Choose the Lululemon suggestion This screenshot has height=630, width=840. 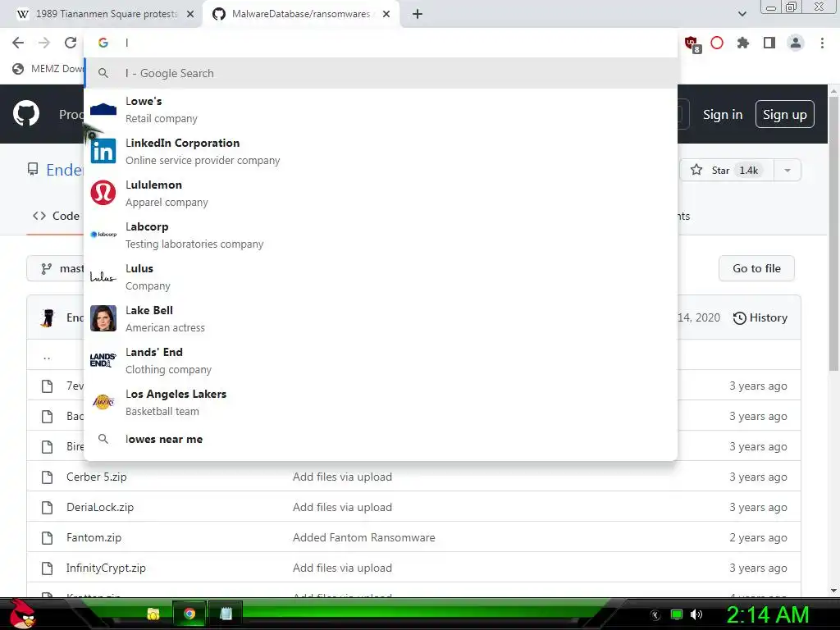[x=381, y=193]
